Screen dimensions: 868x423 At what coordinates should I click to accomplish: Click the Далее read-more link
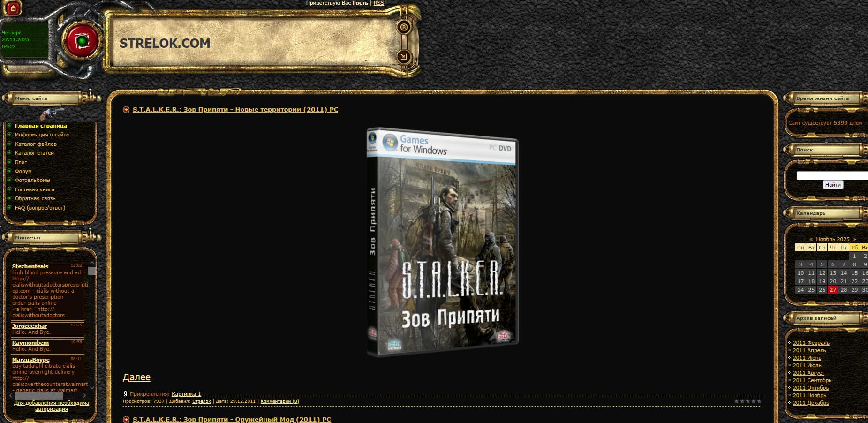click(136, 377)
